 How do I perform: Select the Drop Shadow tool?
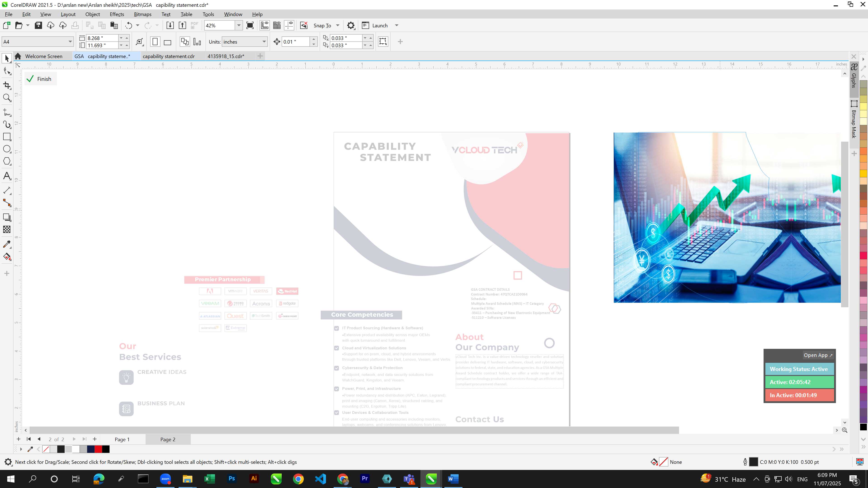[x=7, y=217]
